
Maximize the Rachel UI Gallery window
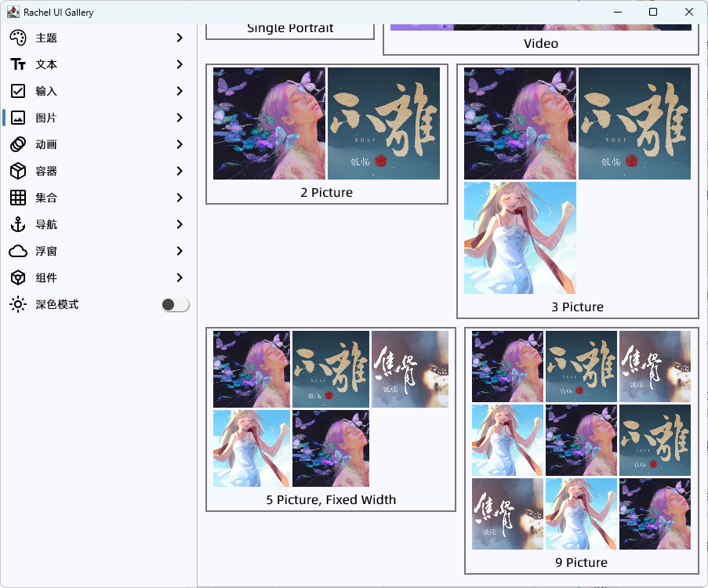(653, 13)
